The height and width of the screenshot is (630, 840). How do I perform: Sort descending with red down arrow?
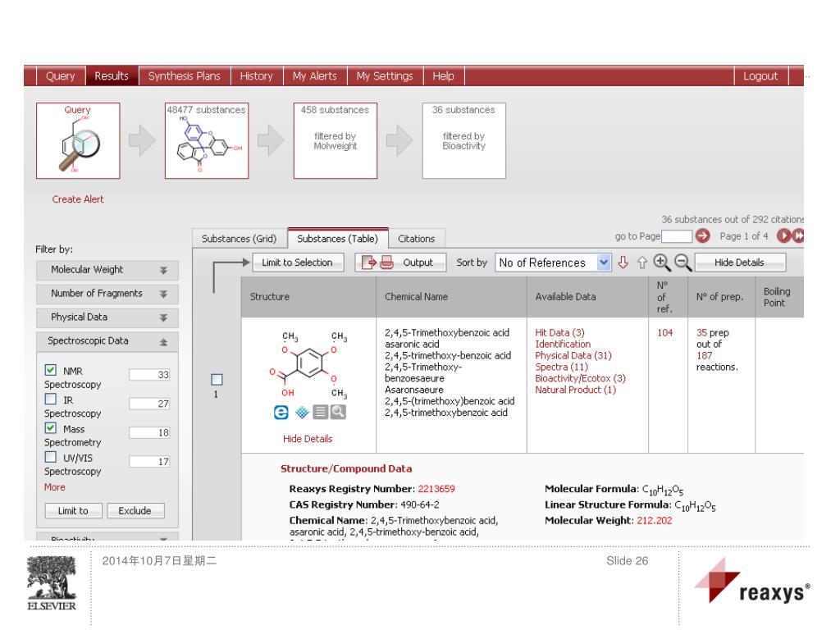pos(623,262)
